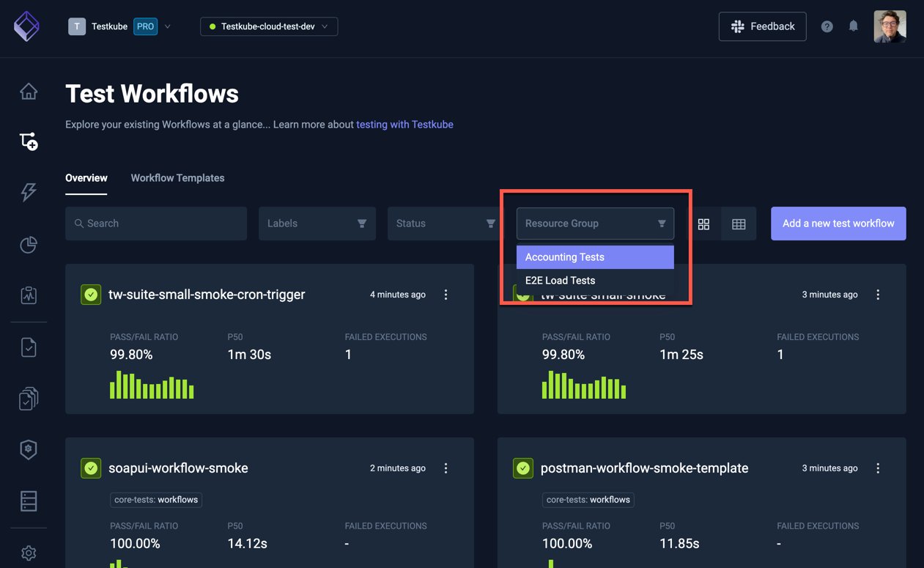Open the Settings gear at sidebar bottom
Viewport: 924px width, 568px height.
point(28,553)
